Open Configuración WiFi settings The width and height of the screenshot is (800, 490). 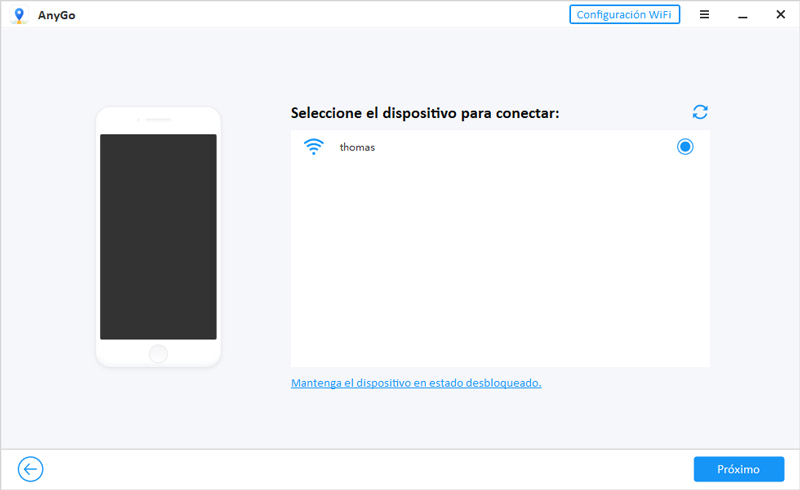pos(625,15)
